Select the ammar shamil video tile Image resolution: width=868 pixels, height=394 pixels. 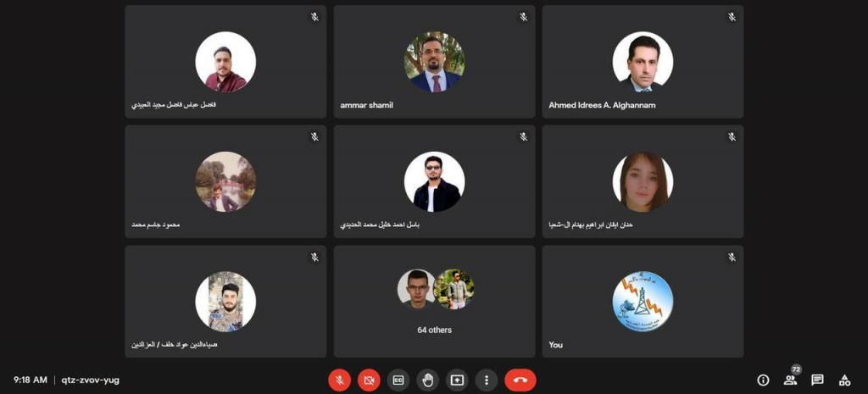[435, 61]
